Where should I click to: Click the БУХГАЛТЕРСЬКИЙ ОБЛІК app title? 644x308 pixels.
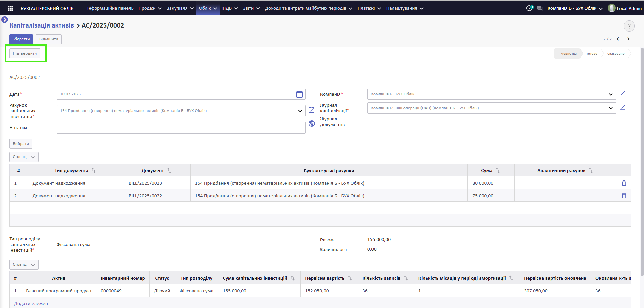click(x=47, y=8)
